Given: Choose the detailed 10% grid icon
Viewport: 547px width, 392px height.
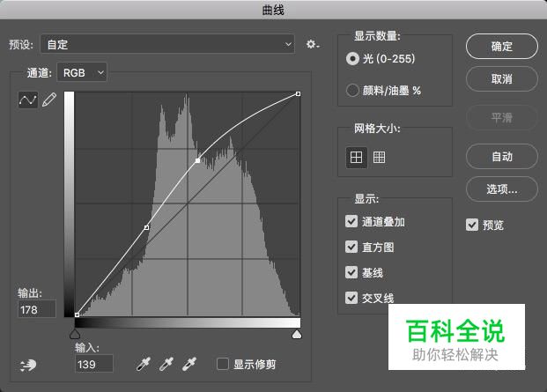Looking at the screenshot, I should 380,158.
